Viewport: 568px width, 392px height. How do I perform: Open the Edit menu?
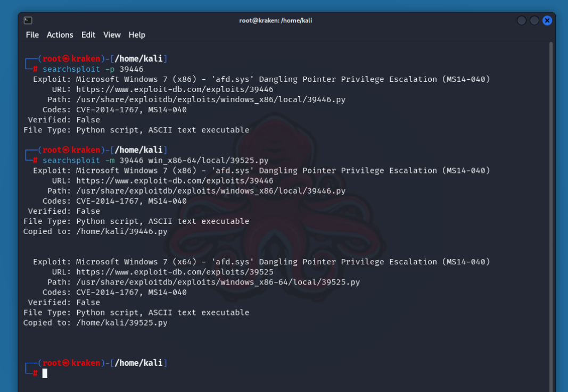(88, 35)
